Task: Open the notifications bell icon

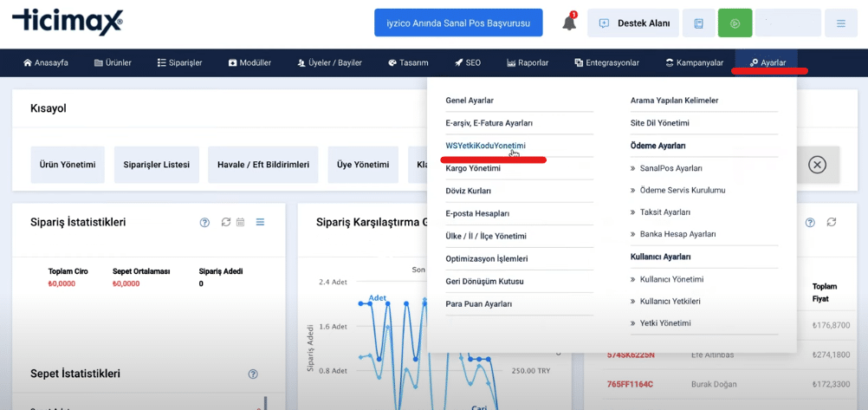Action: pos(569,23)
